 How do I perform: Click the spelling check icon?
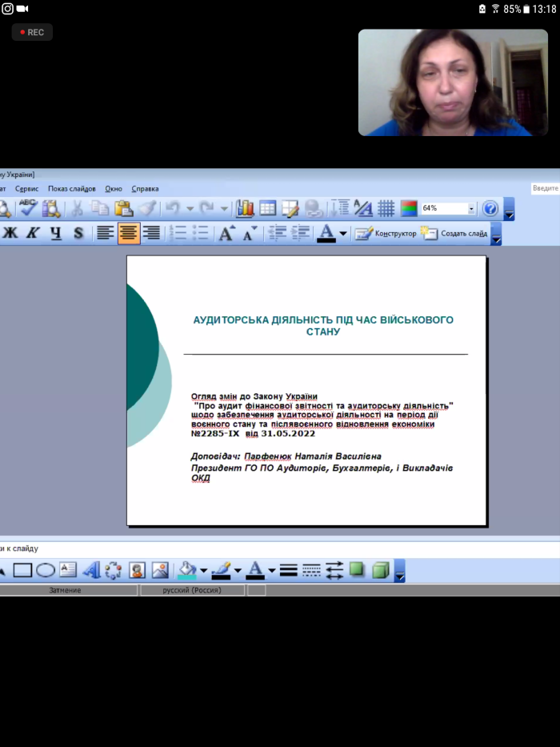tap(29, 209)
